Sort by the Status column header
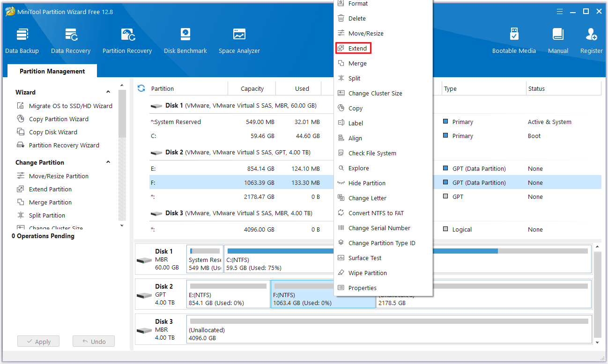This screenshot has height=364, width=608. coord(564,88)
